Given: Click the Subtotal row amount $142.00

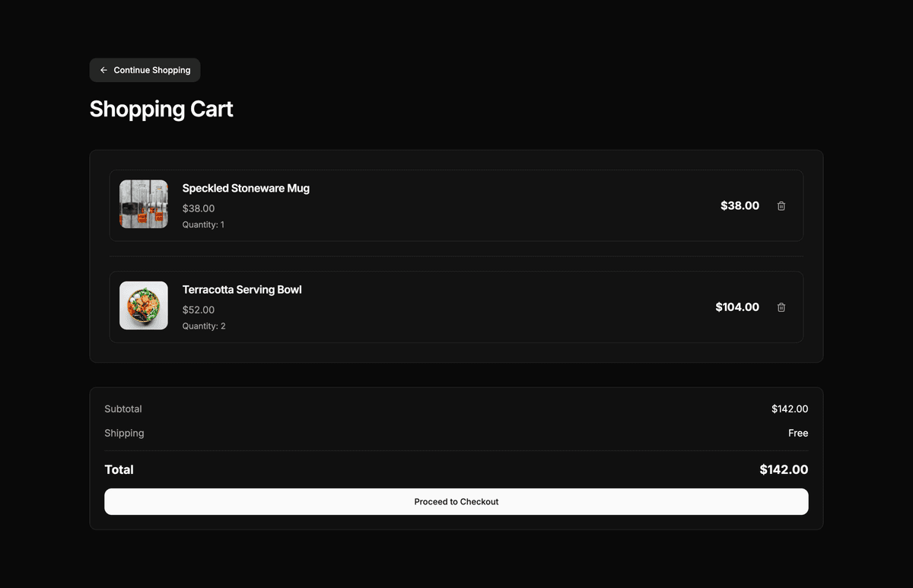Looking at the screenshot, I should coord(790,408).
